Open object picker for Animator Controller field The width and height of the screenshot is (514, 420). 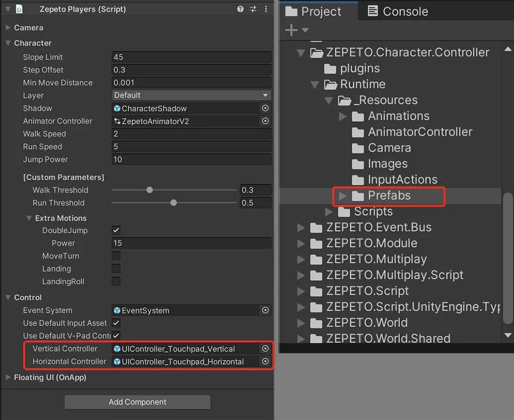click(x=265, y=121)
